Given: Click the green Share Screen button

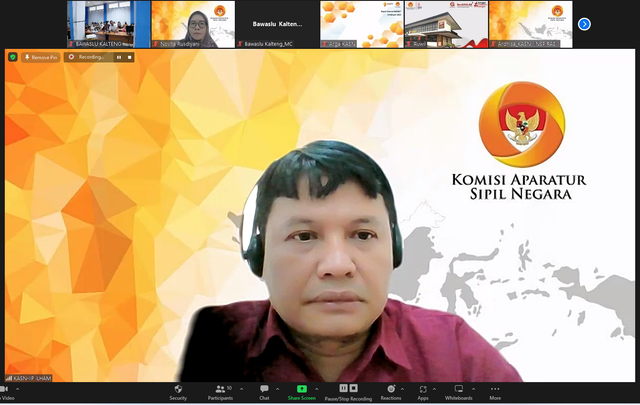Looking at the screenshot, I should (302, 392).
